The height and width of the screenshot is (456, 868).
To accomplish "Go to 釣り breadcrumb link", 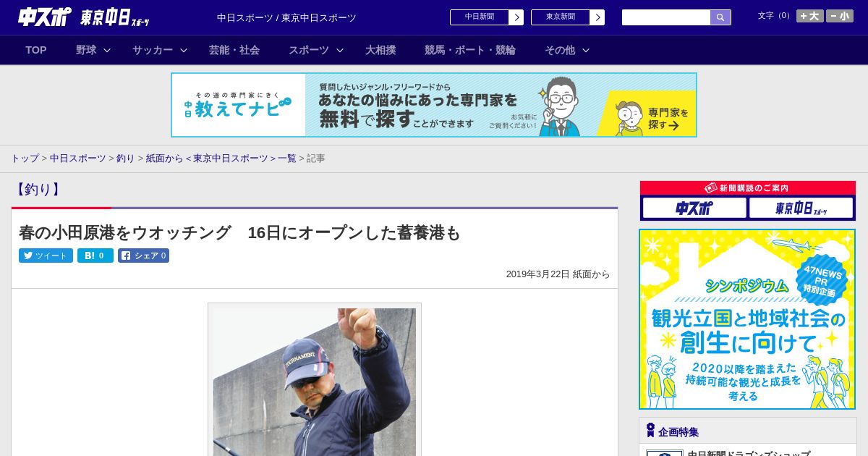I will pyautogui.click(x=126, y=159).
